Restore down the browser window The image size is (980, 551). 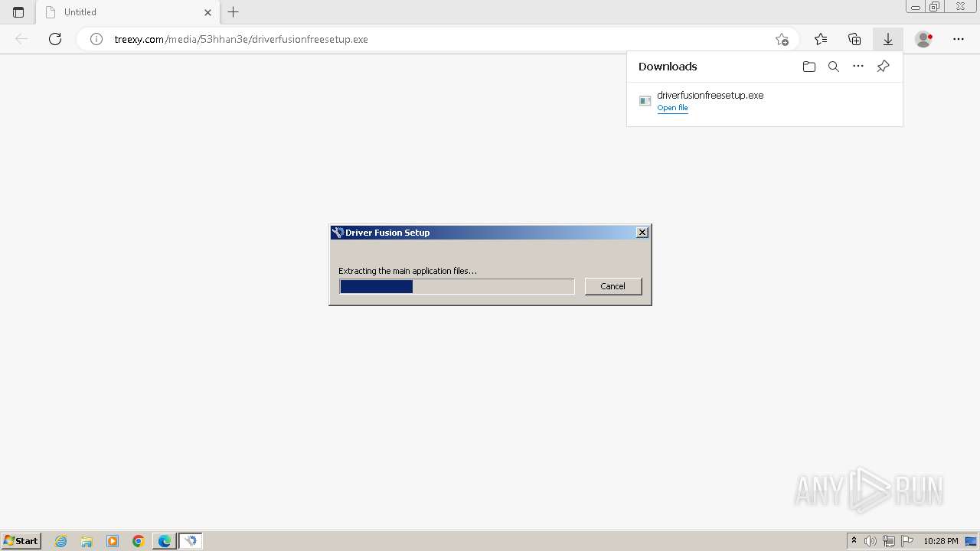pos(934,7)
